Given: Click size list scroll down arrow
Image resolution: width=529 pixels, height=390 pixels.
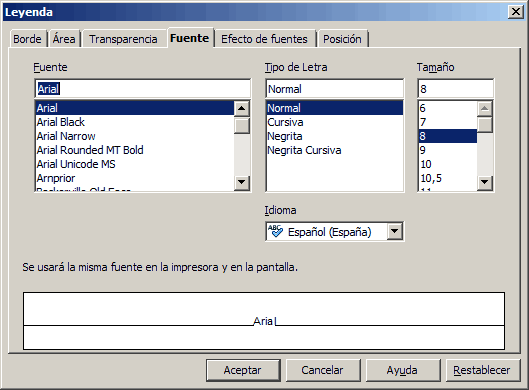Looking at the screenshot, I should pyautogui.click(x=485, y=182).
